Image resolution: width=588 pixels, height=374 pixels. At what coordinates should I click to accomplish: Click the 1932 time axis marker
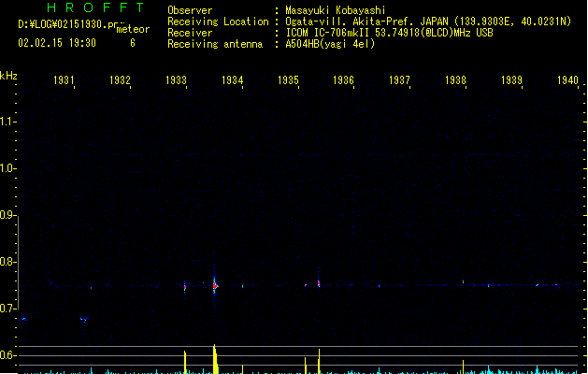click(x=120, y=79)
